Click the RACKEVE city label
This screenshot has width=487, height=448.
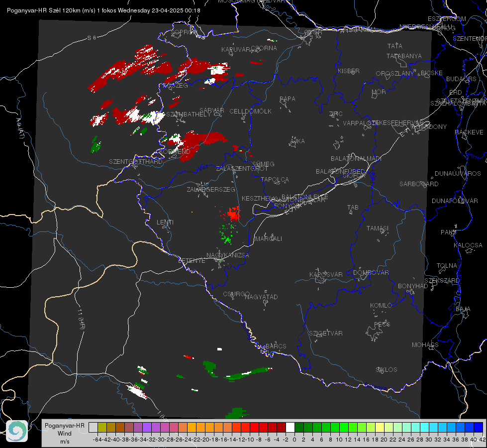469,132
